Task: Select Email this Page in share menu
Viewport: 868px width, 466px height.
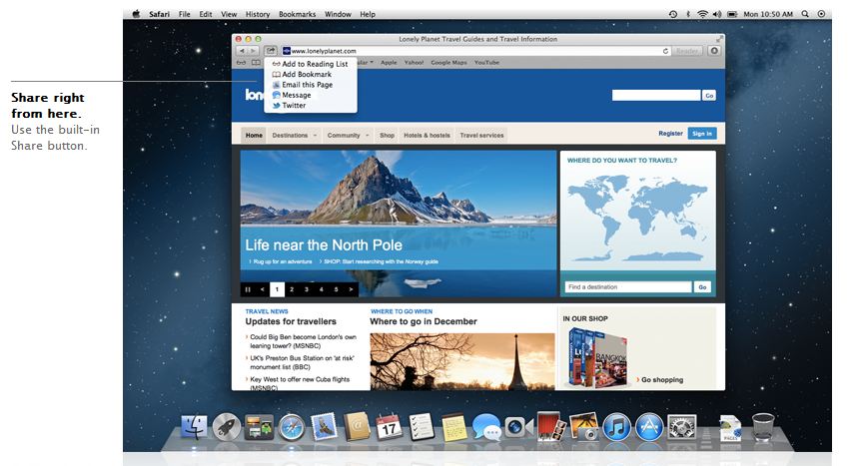Action: (303, 85)
